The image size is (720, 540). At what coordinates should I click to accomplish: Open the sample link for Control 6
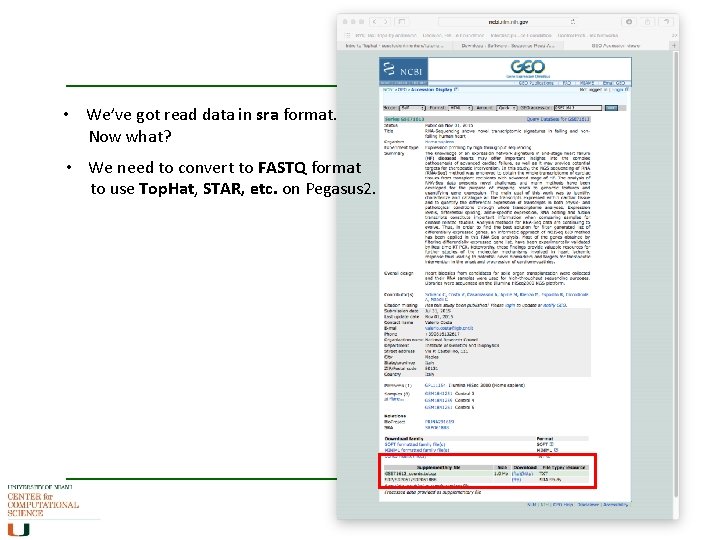coord(438,407)
